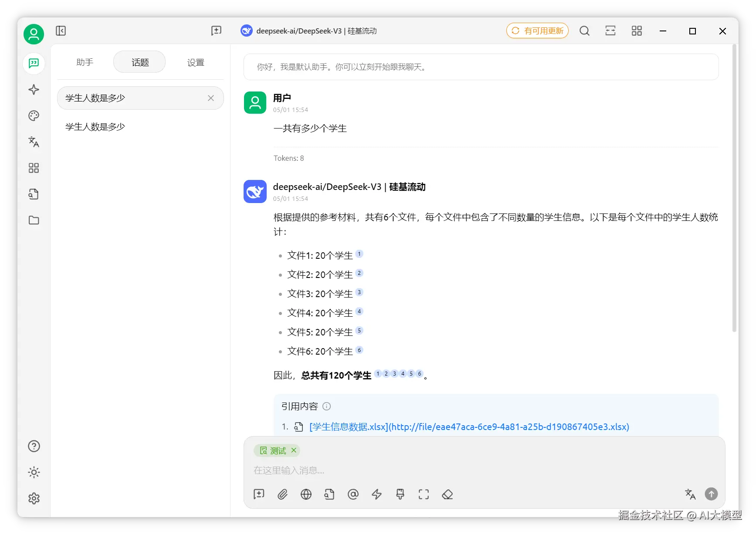Click citation marker 2 after 文件2
756x535 pixels.
pos(359,273)
